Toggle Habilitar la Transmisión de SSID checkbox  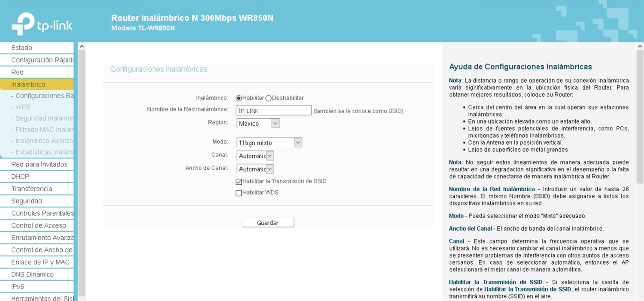tap(239, 182)
